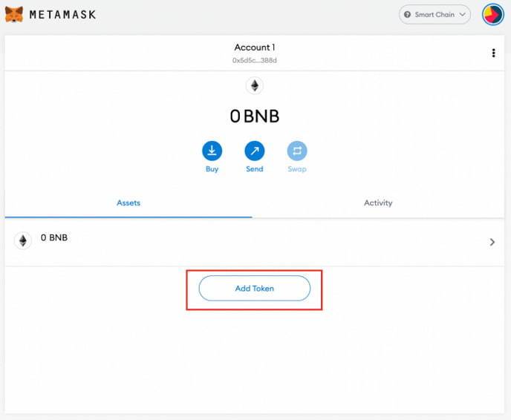Click the BNB asset row token icon

(x=23, y=241)
